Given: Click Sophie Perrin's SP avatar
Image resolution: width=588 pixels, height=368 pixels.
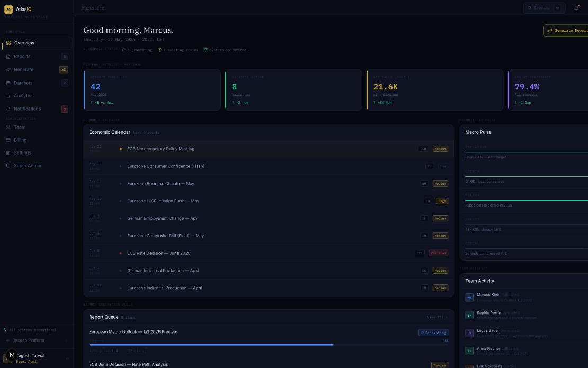Looking at the screenshot, I should click(469, 316).
